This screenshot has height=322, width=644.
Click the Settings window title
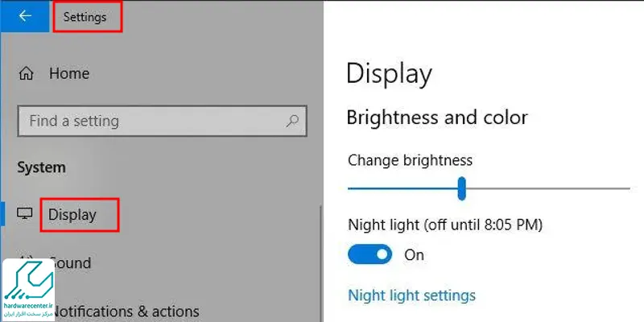click(x=85, y=17)
